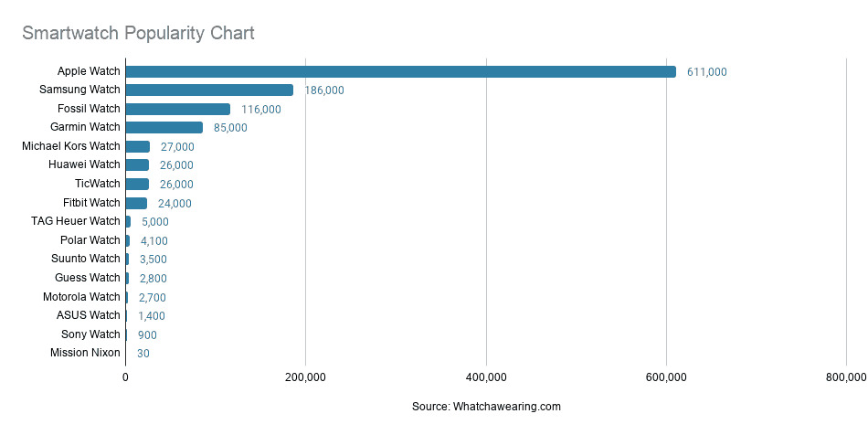Click the 85,000 data value
Image resolution: width=868 pixels, height=435 pixels.
[x=230, y=128]
